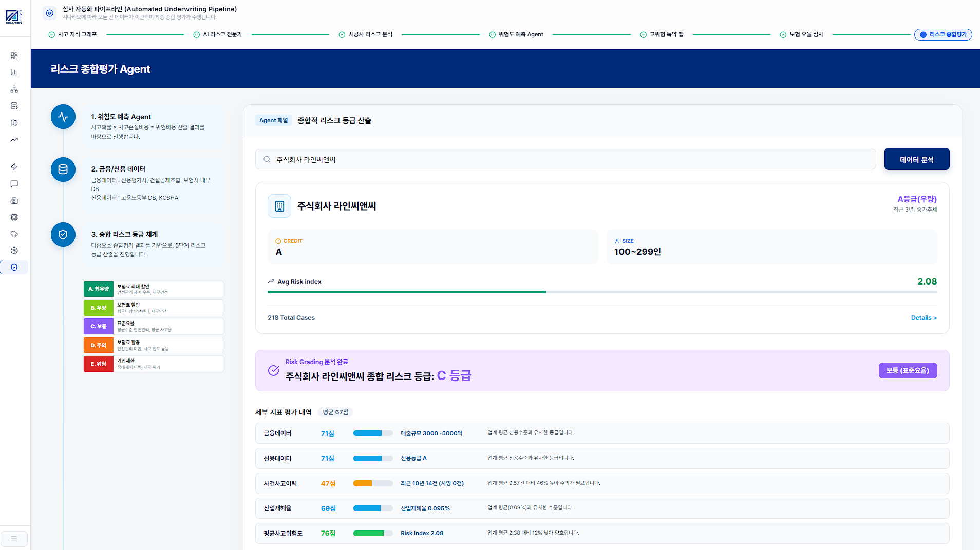Screen dimensions: 980x550
Task: Click the 평균 67점 badge
Action: [335, 412]
